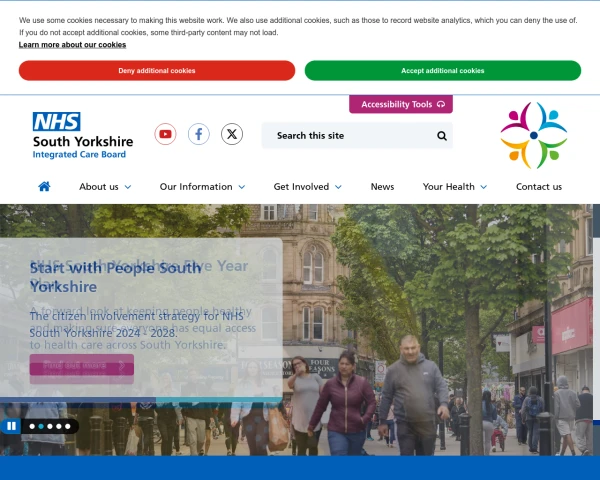Image resolution: width=600 pixels, height=480 pixels.
Task: Expand the About us dropdown menu
Action: pyautogui.click(x=105, y=187)
